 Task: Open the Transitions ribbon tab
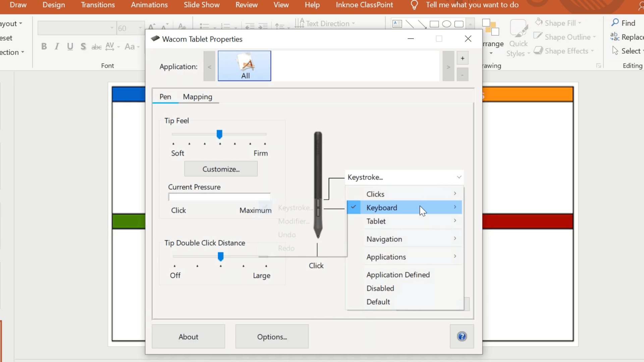coord(98,5)
